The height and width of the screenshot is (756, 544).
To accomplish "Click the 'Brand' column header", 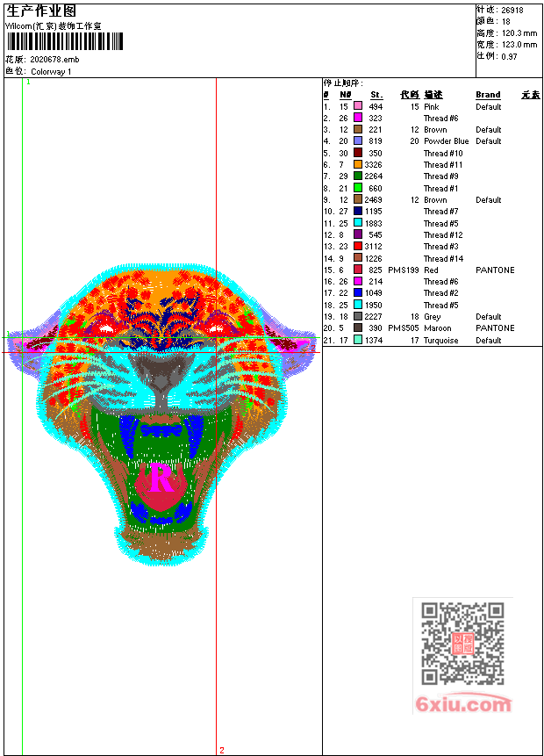I will click(x=488, y=95).
